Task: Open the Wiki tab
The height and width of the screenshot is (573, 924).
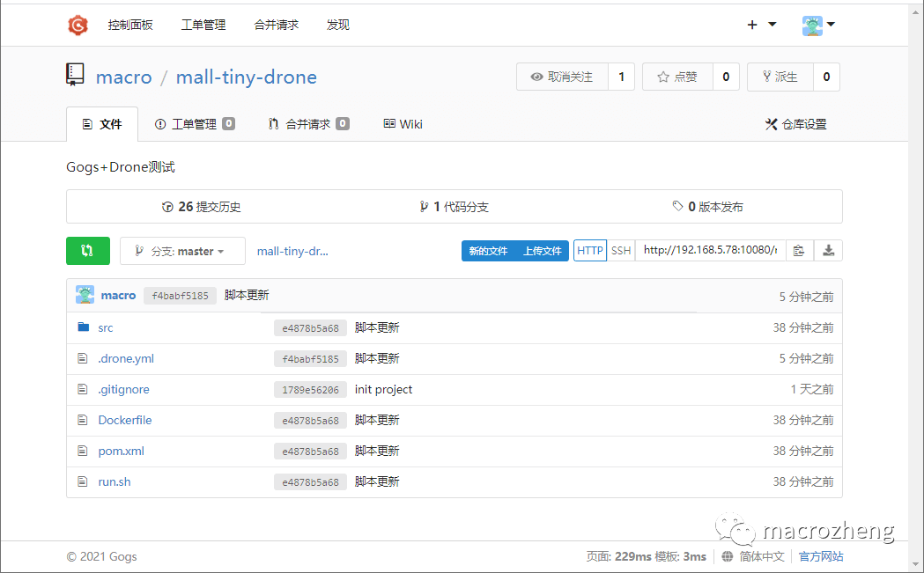Action: (x=403, y=124)
